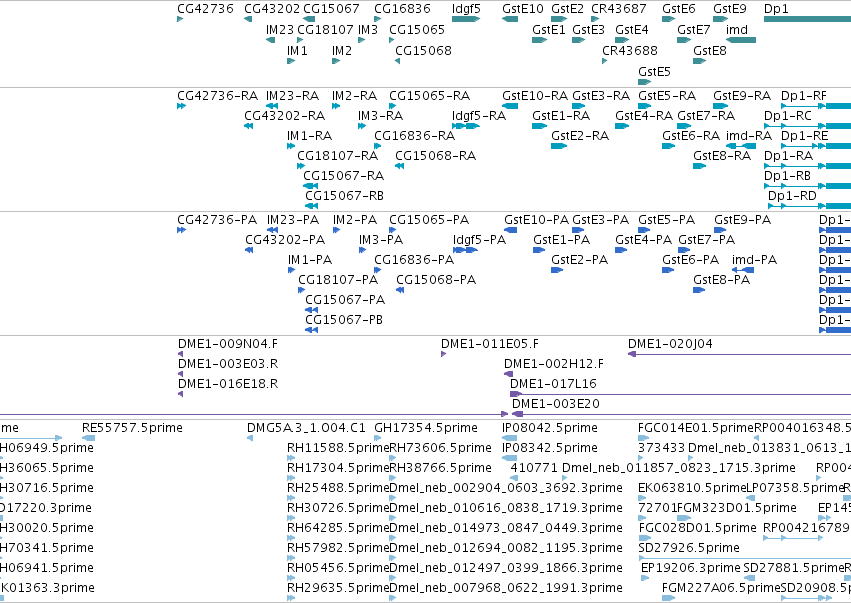851x603 pixels.
Task: Select the imd gene label
Action: (736, 29)
